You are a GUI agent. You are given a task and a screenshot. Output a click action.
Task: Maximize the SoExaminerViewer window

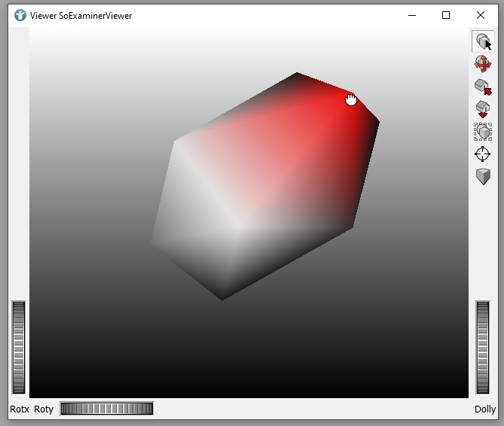[446, 15]
